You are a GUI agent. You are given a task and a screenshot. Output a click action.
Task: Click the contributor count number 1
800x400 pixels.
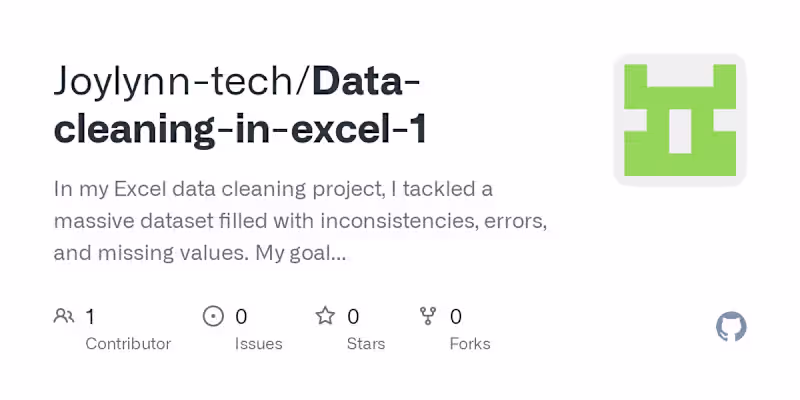tap(90, 317)
